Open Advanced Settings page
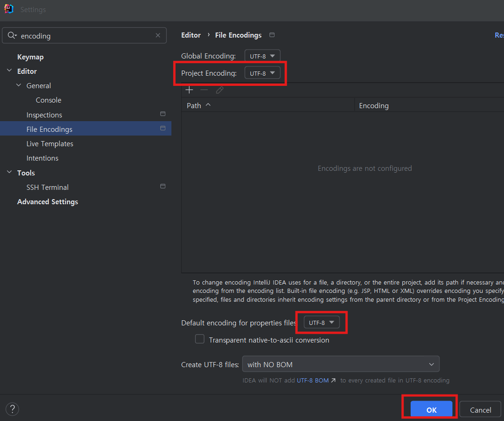 pyautogui.click(x=47, y=201)
